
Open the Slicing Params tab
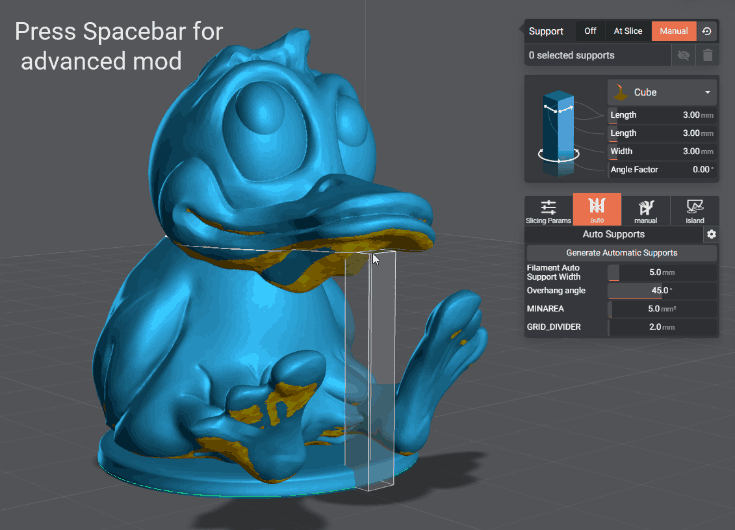[548, 211]
